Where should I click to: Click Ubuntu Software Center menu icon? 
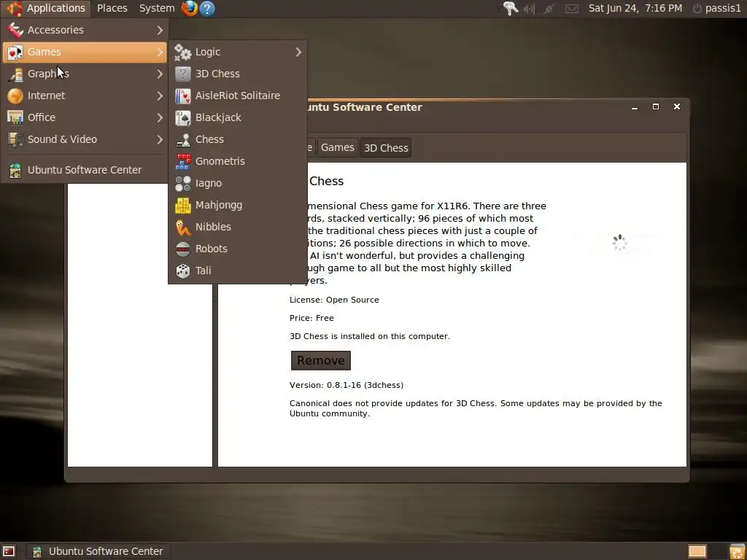pyautogui.click(x=15, y=170)
